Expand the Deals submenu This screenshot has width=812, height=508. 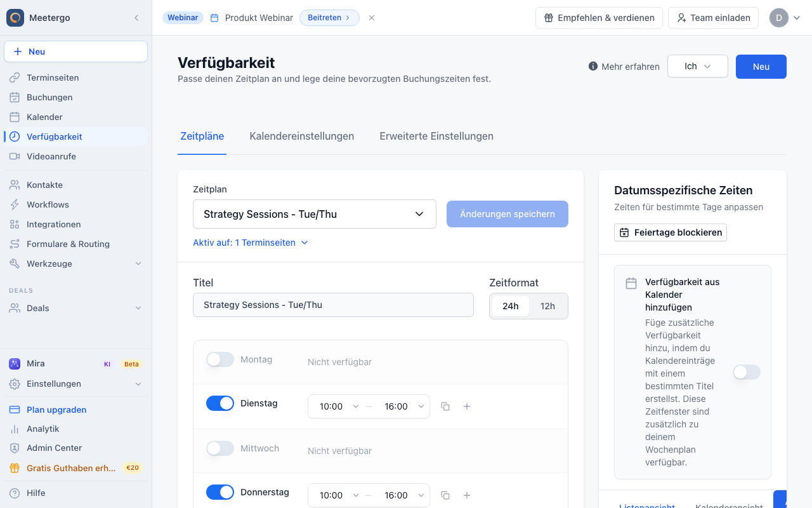tap(138, 308)
